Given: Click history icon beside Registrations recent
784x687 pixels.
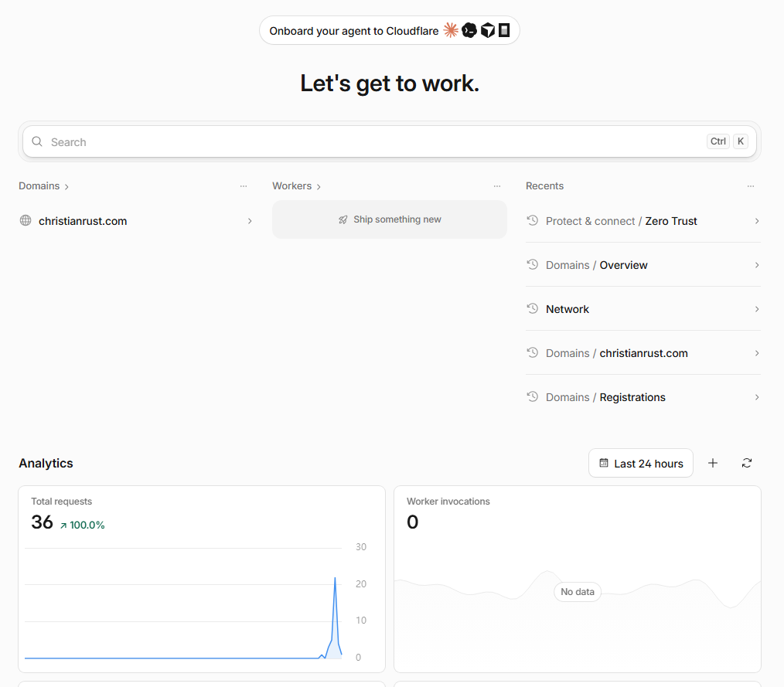Looking at the screenshot, I should click(x=533, y=396).
